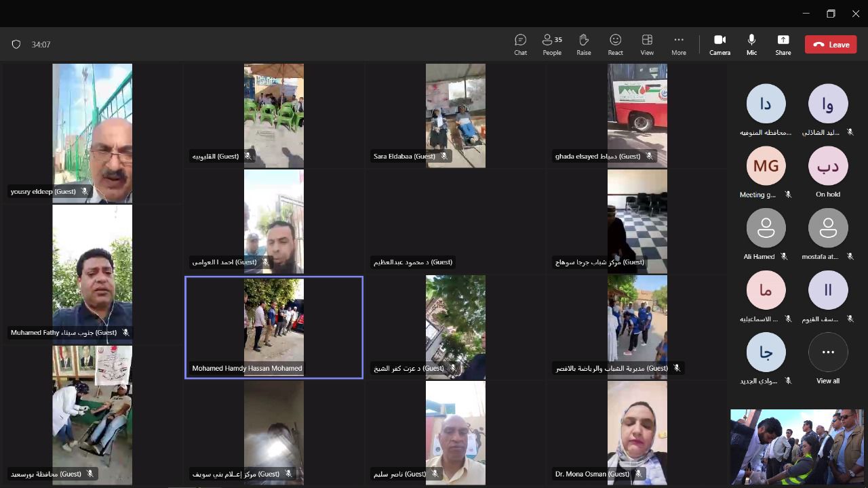
Task: Toggle the Mic mute state
Action: click(751, 44)
